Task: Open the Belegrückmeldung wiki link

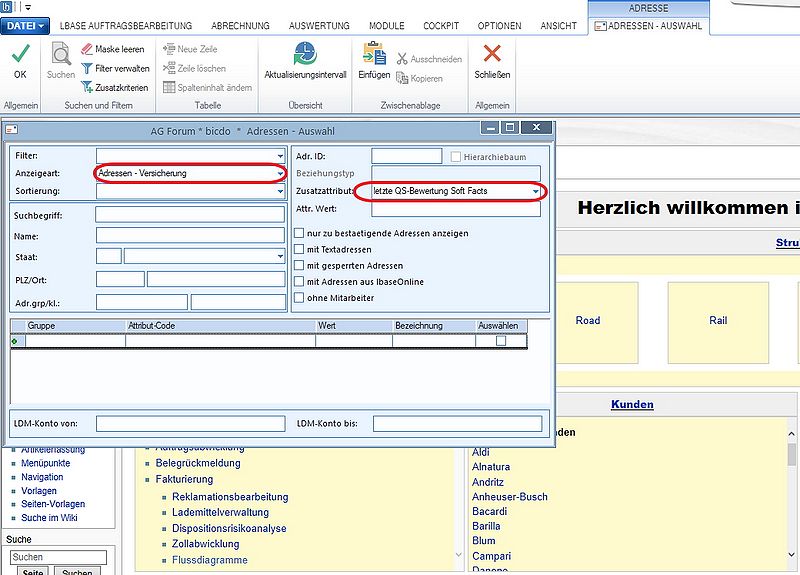Action: [198, 463]
